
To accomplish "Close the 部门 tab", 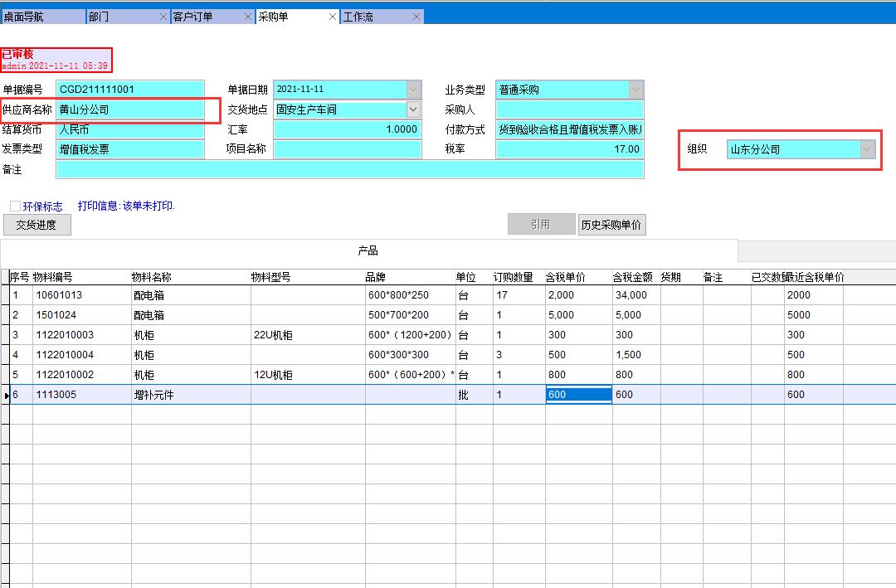I will (x=163, y=17).
